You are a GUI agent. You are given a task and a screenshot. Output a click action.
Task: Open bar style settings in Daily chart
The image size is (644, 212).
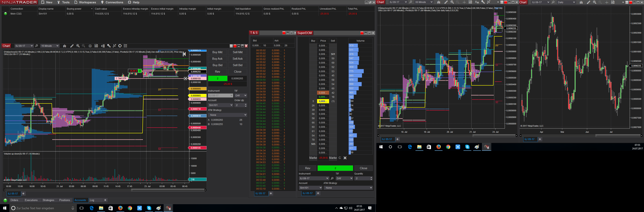tap(581, 2)
